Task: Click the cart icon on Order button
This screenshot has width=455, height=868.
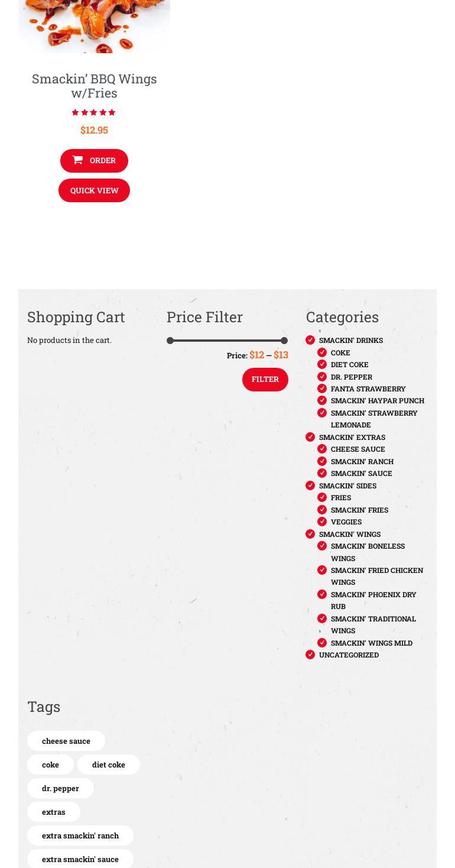Action: pyautogui.click(x=77, y=160)
